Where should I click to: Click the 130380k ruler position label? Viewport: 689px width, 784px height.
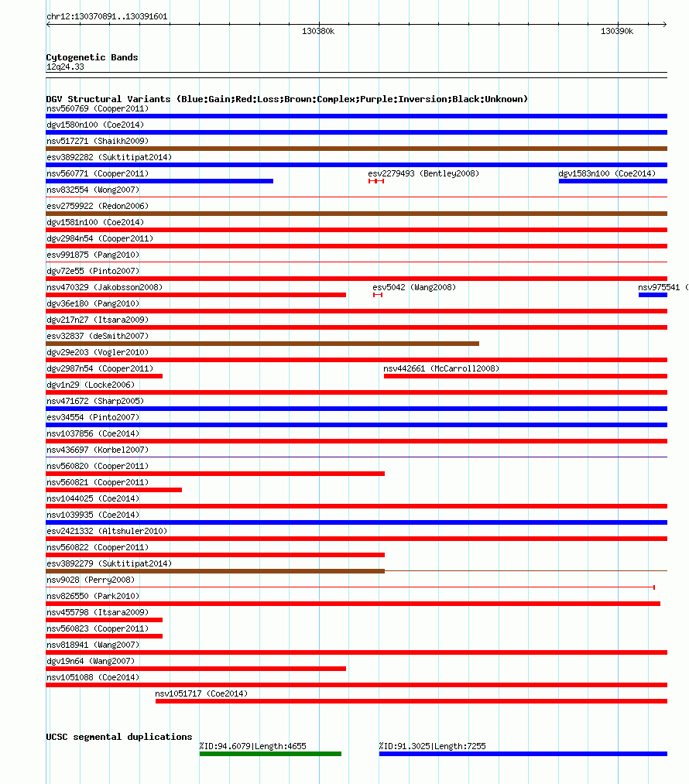318,31
